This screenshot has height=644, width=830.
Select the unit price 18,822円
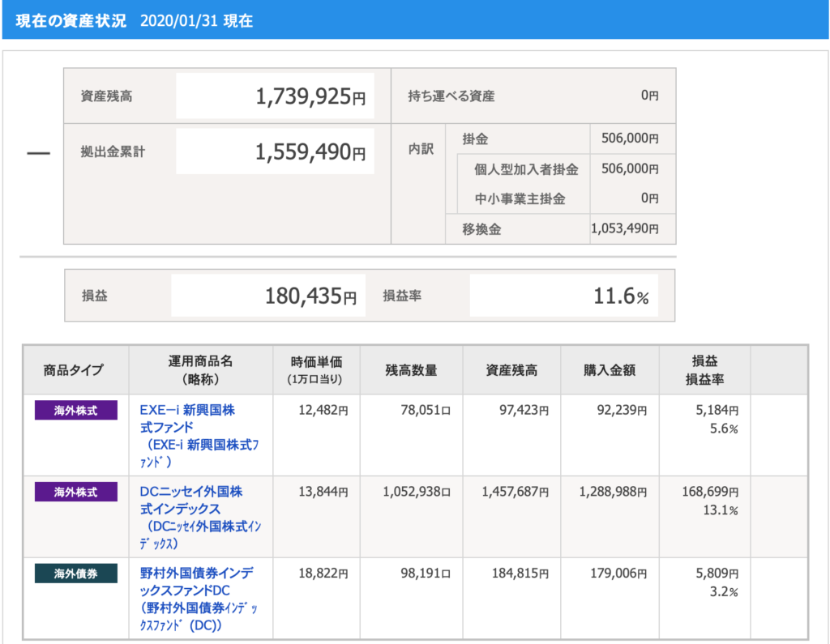[x=323, y=573]
